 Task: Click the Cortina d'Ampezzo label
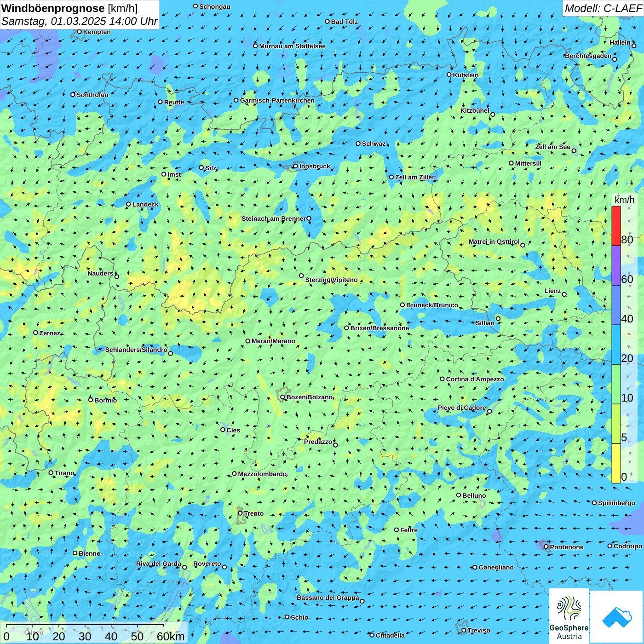point(475,379)
